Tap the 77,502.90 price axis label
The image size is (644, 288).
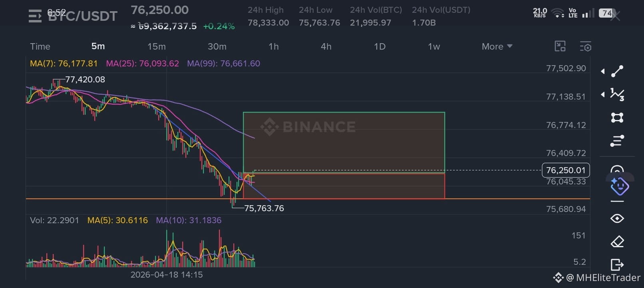pyautogui.click(x=566, y=68)
